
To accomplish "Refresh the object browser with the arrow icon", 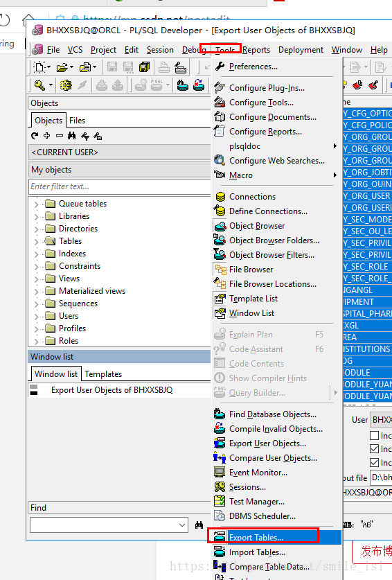I will [x=35, y=136].
